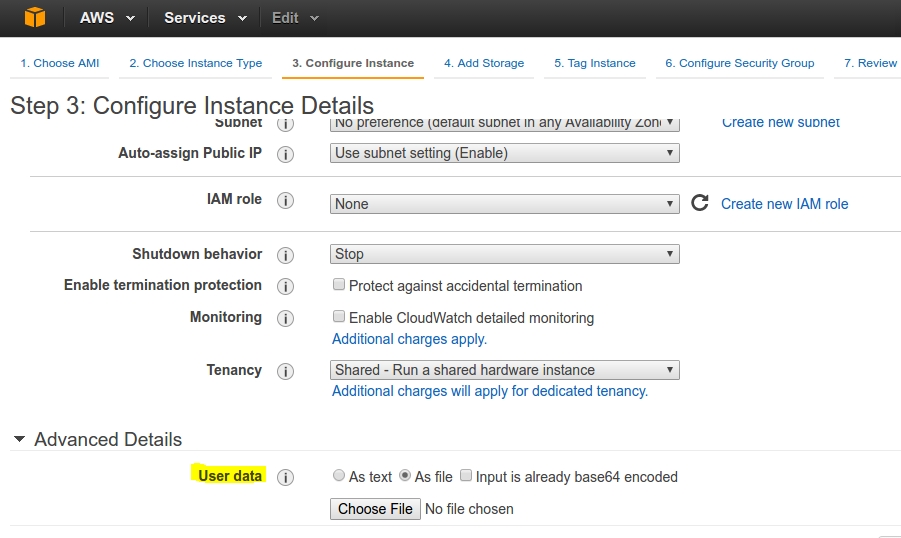
Task: Open info icon for termination protection
Action: [285, 286]
